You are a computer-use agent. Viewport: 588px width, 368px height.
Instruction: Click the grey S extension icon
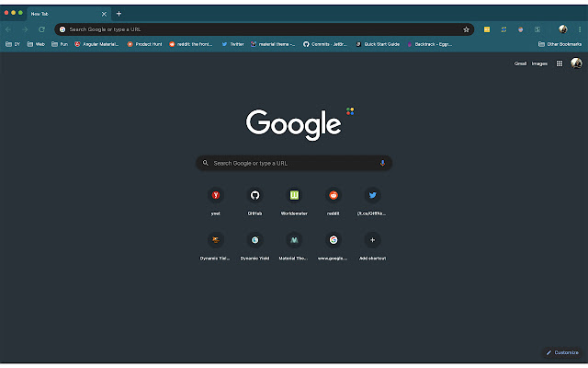tap(537, 29)
